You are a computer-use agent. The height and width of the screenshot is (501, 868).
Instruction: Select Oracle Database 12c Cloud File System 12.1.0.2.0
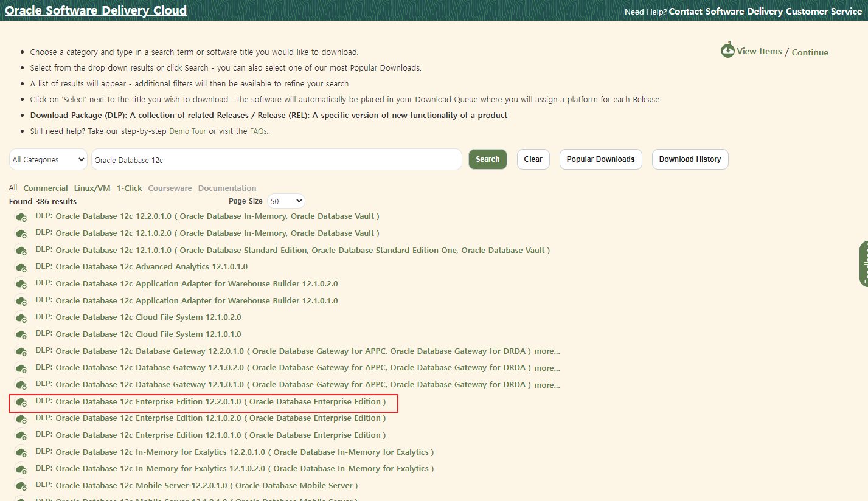click(148, 317)
